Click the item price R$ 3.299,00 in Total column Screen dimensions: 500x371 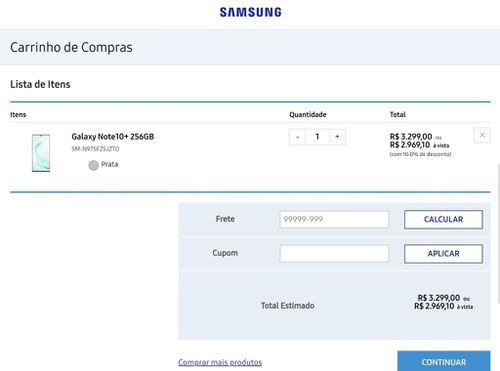(411, 136)
